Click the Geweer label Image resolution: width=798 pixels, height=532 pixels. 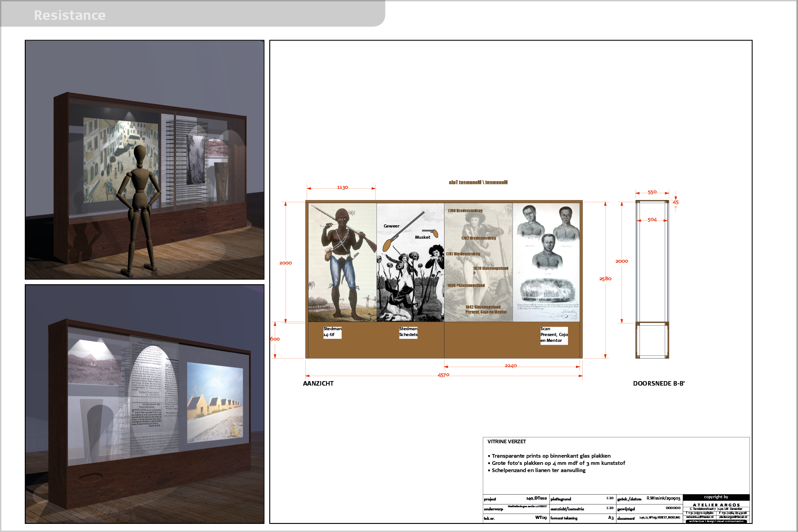pyautogui.click(x=391, y=226)
